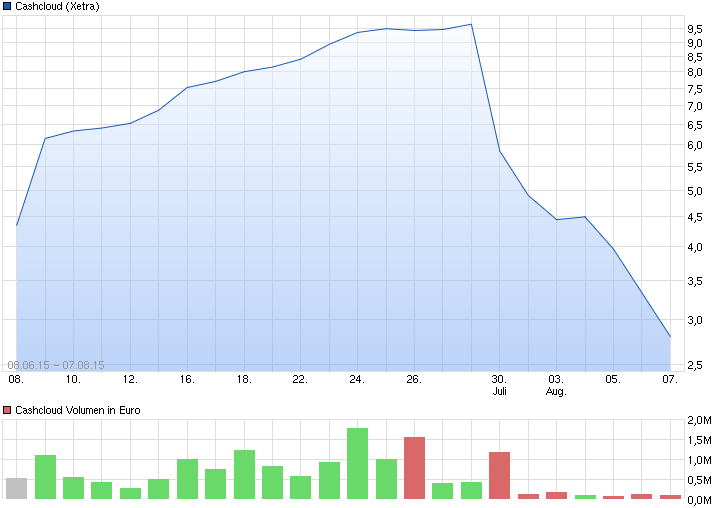The height and width of the screenshot is (508, 726).
Task: Click the 9,5 price axis label
Action: 694,42
